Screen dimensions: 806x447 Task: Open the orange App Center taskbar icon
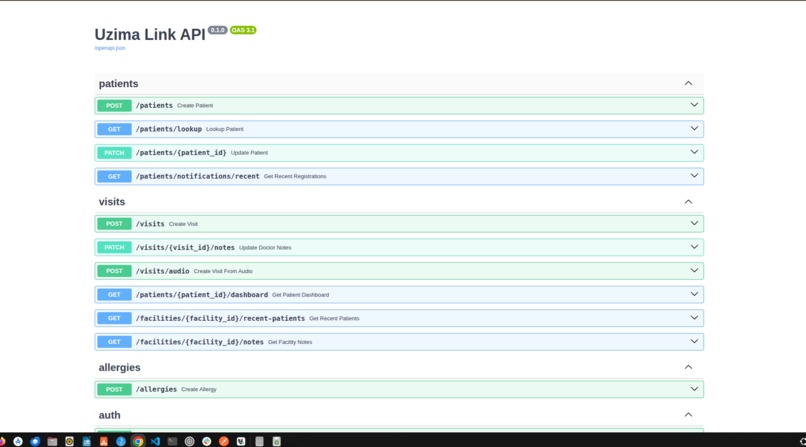tap(103, 441)
